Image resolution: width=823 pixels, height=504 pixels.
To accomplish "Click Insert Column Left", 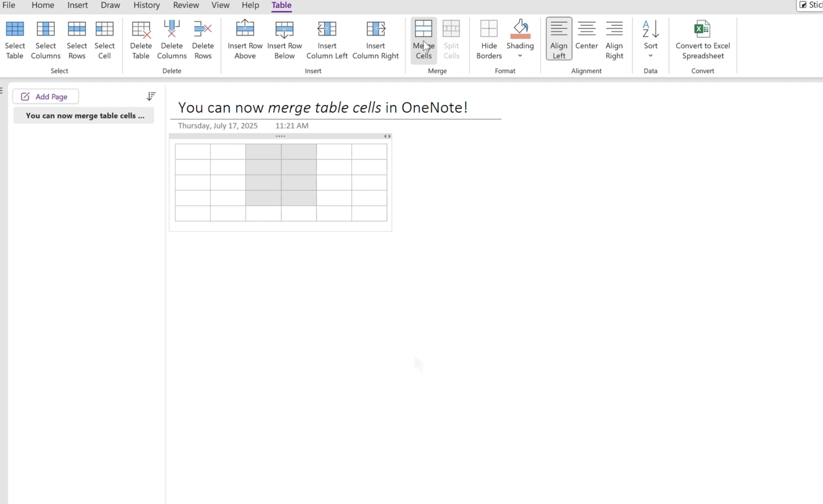I will [x=327, y=40].
